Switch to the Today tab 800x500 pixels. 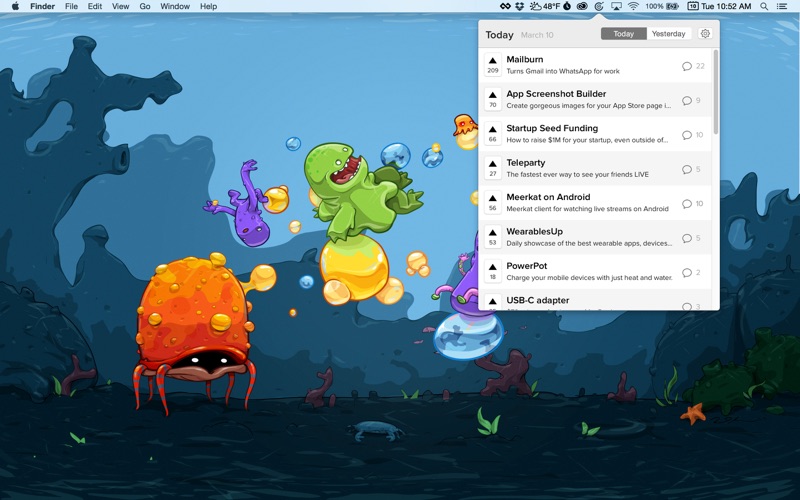623,34
